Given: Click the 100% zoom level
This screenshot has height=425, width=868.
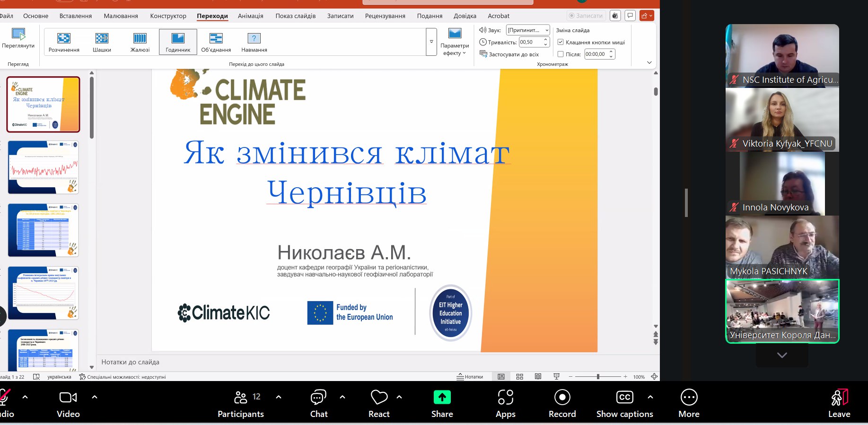Looking at the screenshot, I should [639, 377].
